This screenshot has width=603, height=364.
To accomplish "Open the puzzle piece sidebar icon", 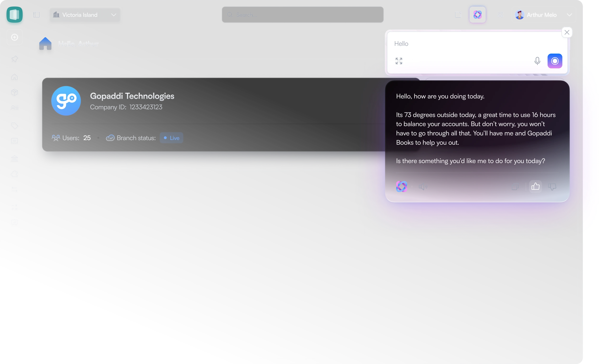I will click(x=14, y=174).
